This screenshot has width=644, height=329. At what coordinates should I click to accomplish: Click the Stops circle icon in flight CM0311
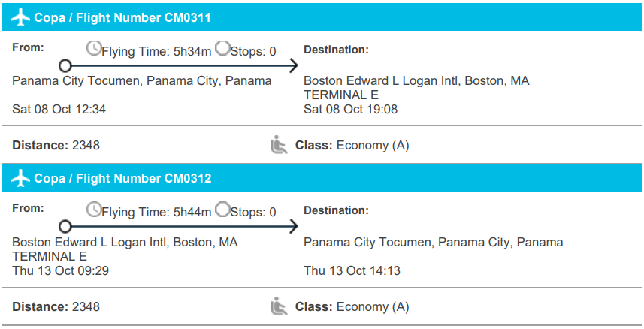click(222, 49)
